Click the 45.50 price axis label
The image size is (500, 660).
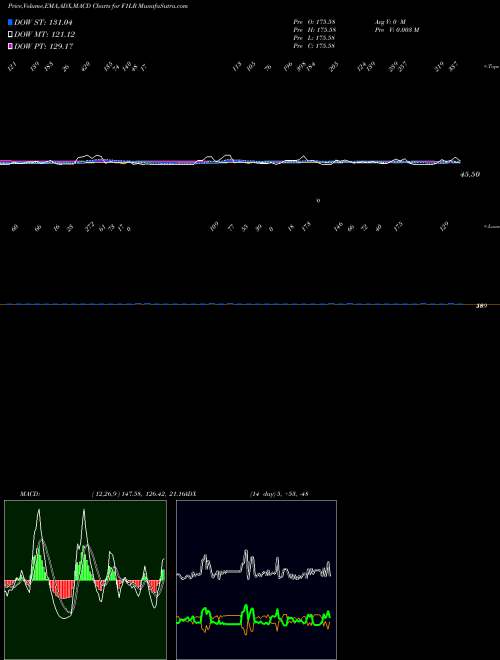[x=469, y=174]
